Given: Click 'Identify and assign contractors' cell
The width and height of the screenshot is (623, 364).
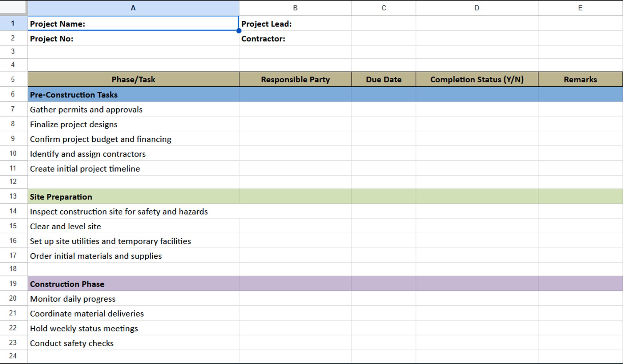Looking at the screenshot, I should tap(133, 153).
